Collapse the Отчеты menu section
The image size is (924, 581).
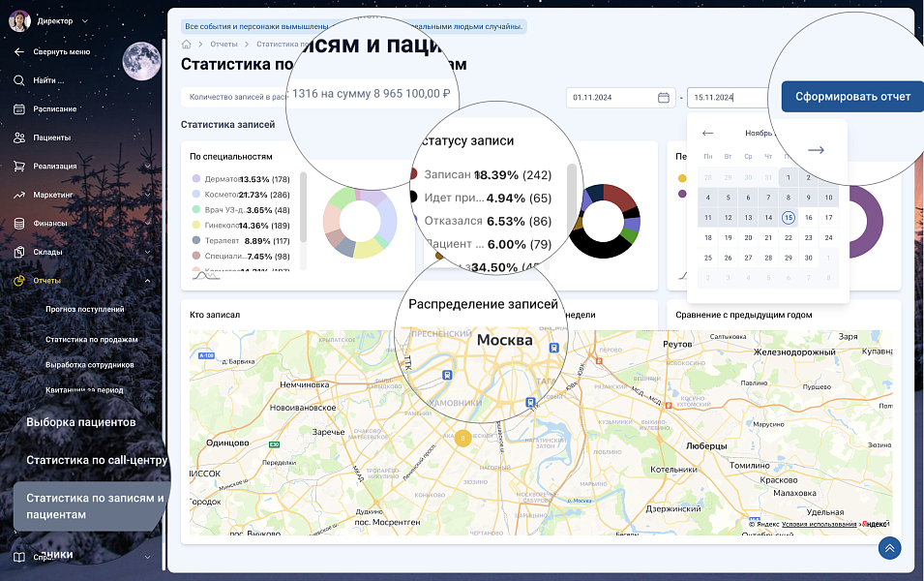[147, 281]
